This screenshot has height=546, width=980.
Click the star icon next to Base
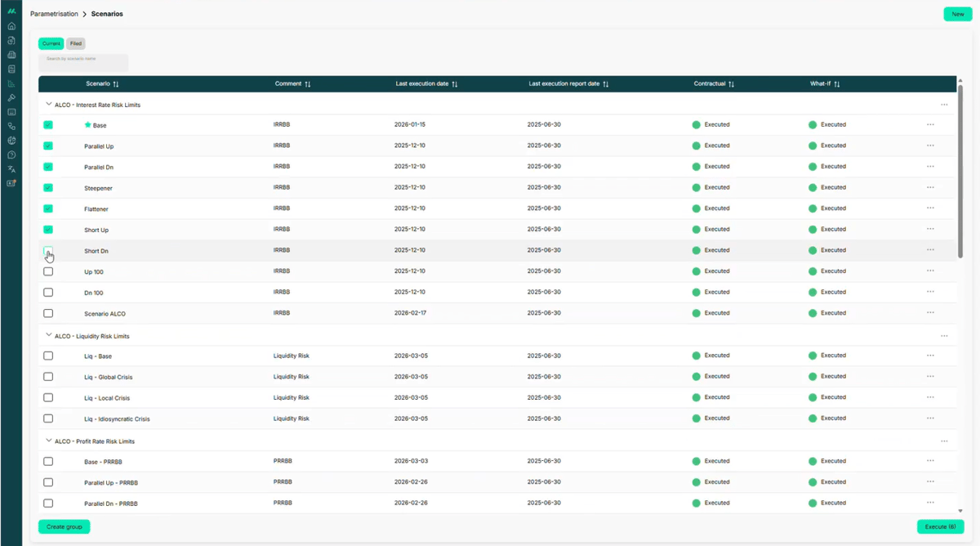click(87, 125)
